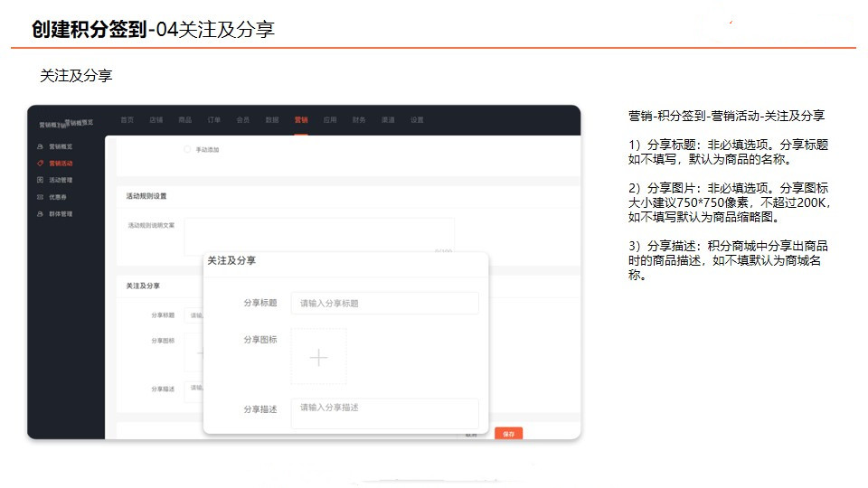Switch to the 商品 top nav tab
868x488 pixels.
click(184, 119)
